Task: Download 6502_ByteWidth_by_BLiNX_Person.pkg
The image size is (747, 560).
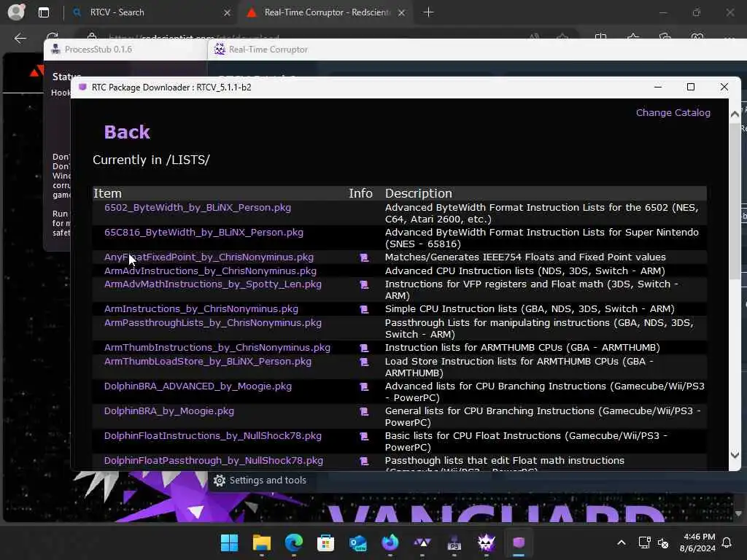Action: [x=198, y=208]
